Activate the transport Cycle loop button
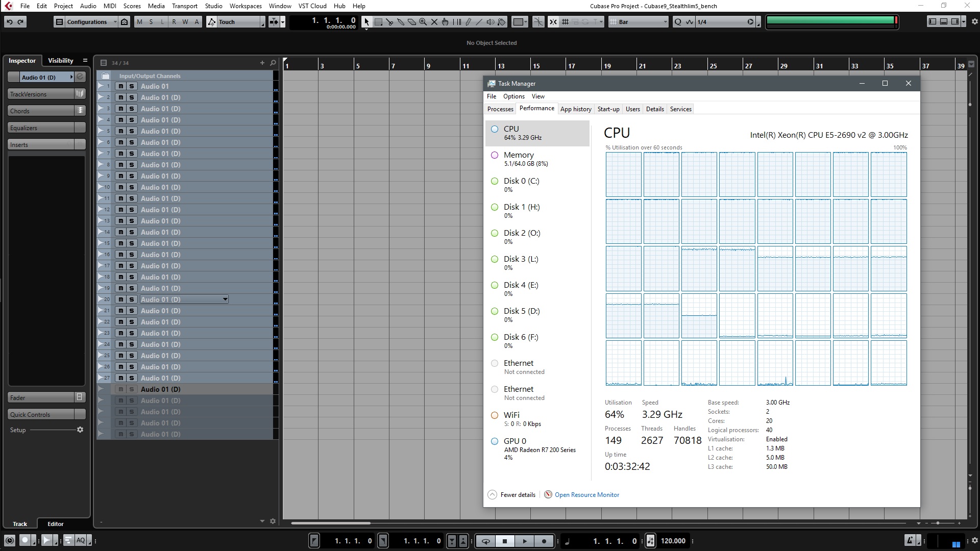Viewport: 980px width, 551px height. [x=485, y=541]
